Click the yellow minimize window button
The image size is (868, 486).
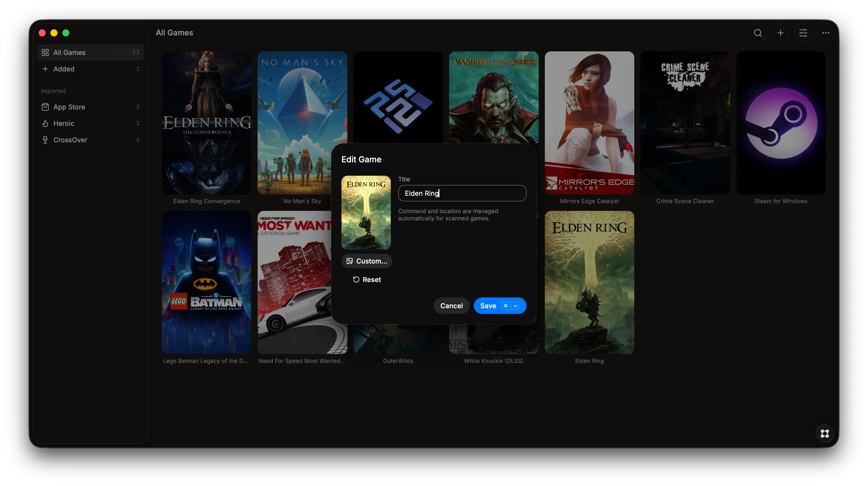click(x=54, y=33)
